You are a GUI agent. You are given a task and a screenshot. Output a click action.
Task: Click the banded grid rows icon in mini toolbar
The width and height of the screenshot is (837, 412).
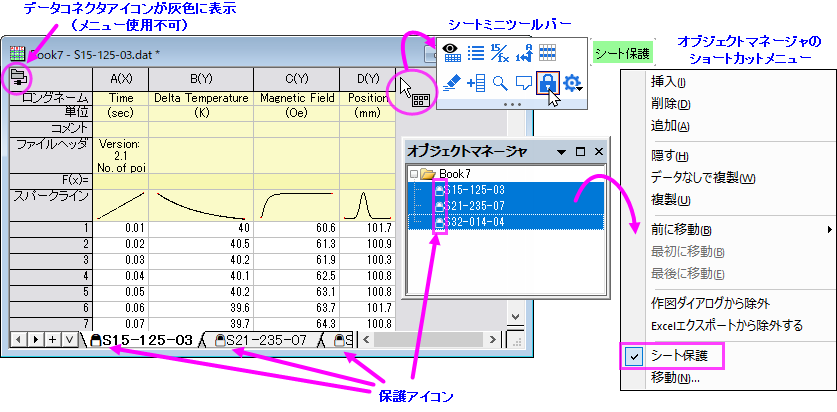click(x=548, y=52)
